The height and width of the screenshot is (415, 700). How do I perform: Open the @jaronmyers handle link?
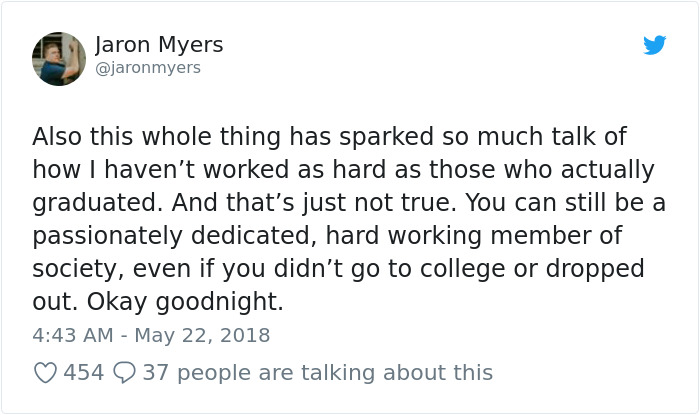click(148, 68)
